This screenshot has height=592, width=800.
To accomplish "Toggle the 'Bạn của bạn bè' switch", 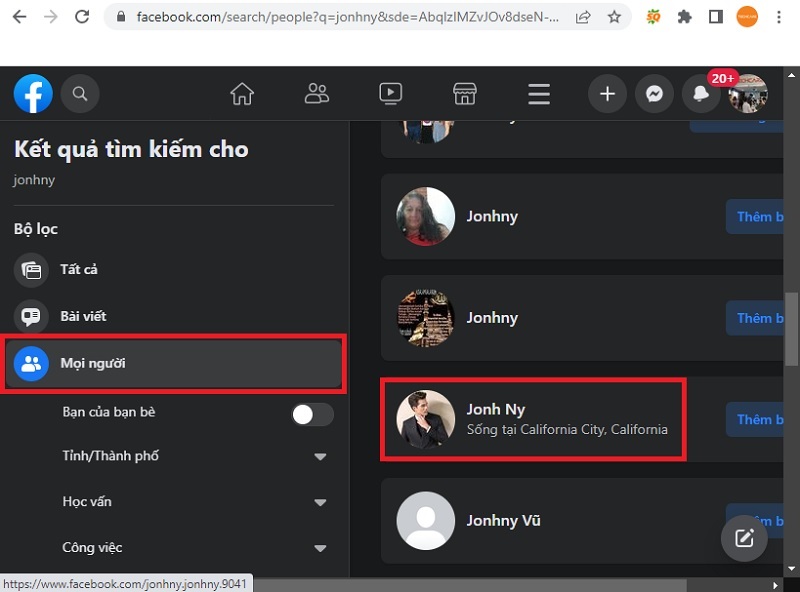I will pos(311,414).
